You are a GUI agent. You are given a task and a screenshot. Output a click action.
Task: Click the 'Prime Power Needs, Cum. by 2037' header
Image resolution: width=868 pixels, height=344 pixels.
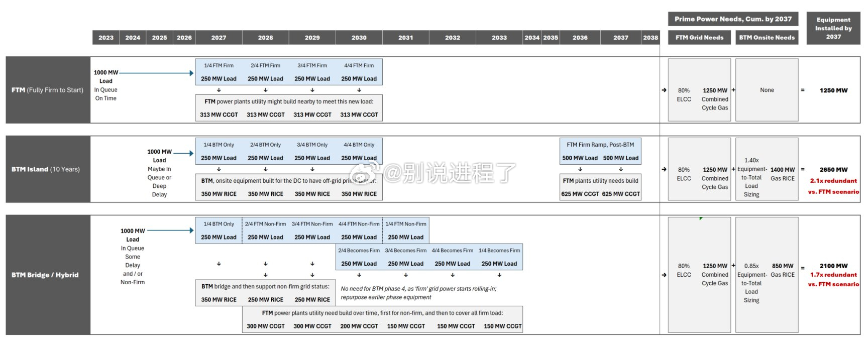pyautogui.click(x=733, y=19)
